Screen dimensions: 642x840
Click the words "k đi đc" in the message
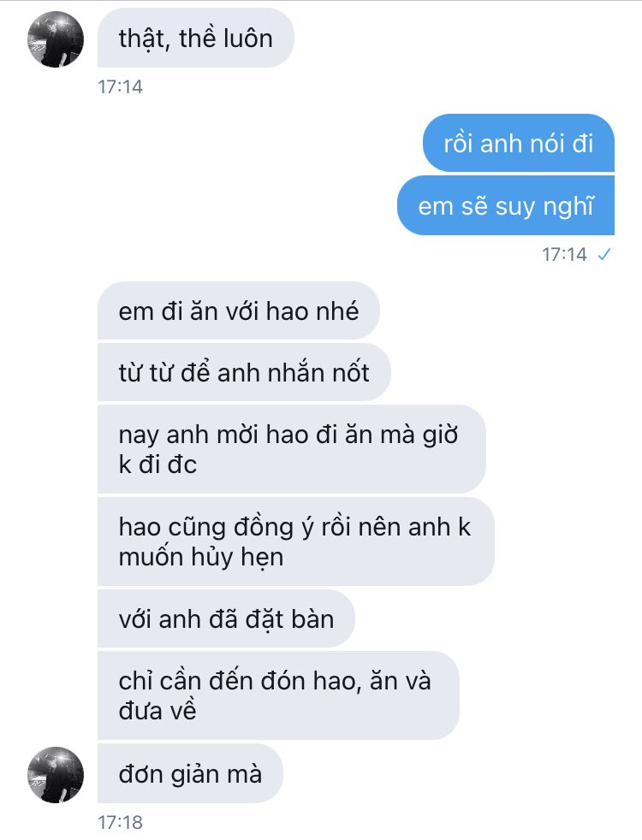point(158,464)
